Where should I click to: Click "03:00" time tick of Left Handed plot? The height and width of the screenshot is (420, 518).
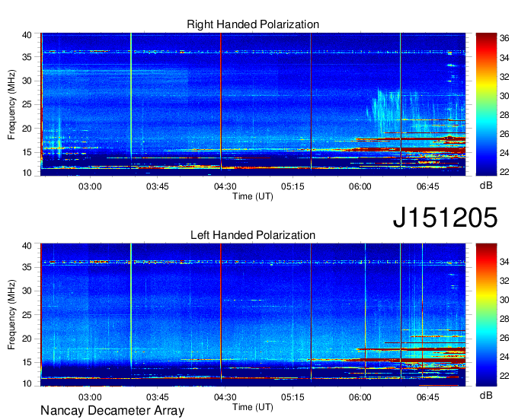[x=90, y=397]
